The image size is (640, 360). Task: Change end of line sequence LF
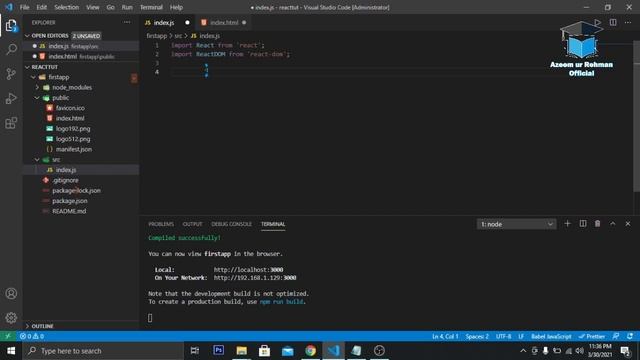[x=521, y=336]
